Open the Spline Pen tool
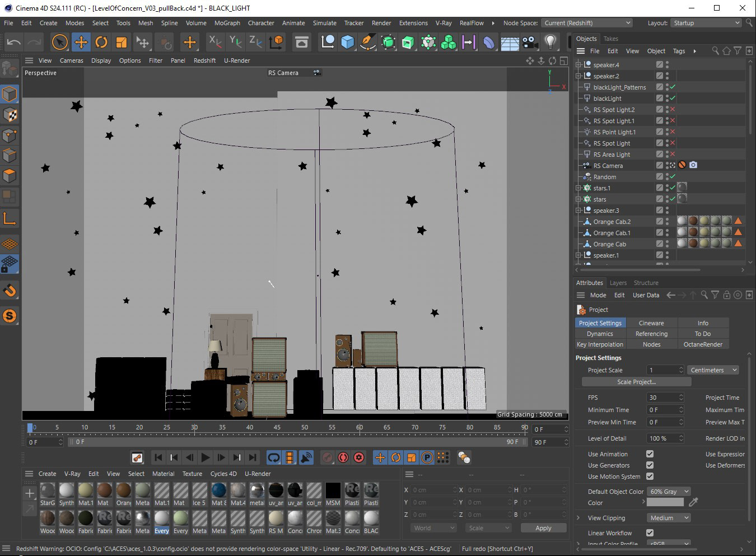Screen dimensions: 756x556 pyautogui.click(x=368, y=42)
